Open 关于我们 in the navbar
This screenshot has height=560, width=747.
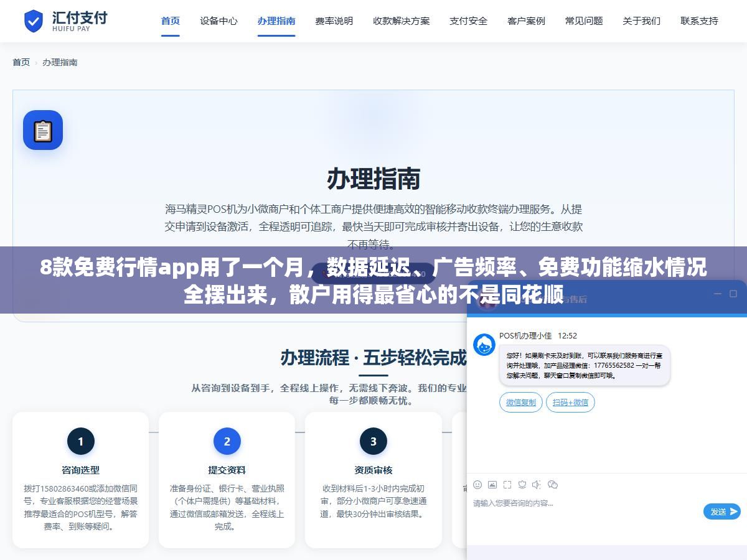coord(642,21)
